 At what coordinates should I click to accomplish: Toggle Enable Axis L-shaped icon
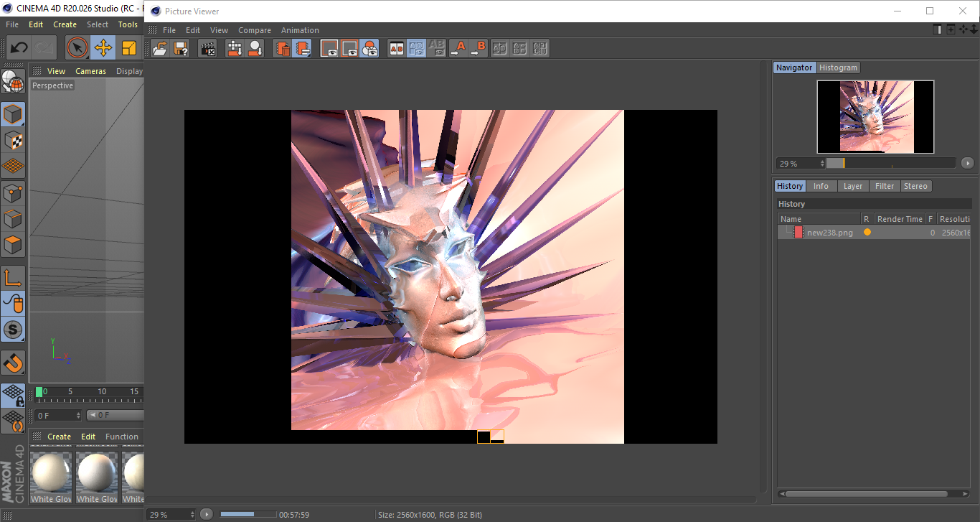(13, 278)
